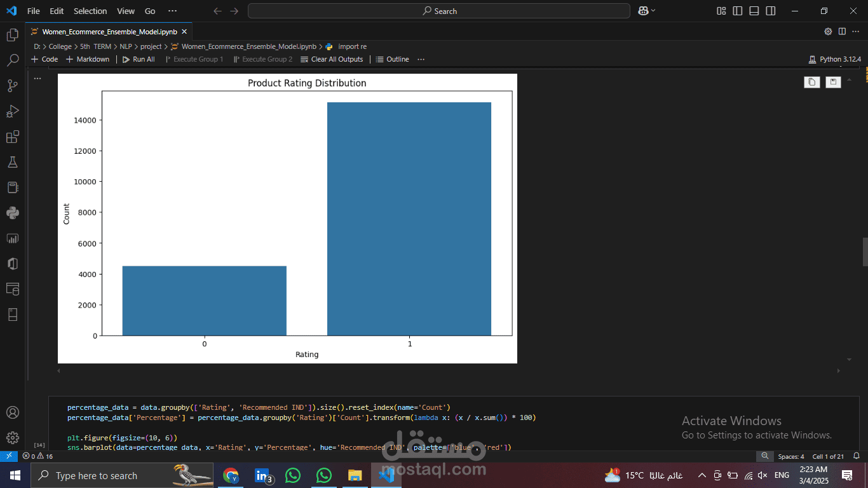This screenshot has width=868, height=488.
Task: Show hidden system tray icons
Action: pos(702,475)
